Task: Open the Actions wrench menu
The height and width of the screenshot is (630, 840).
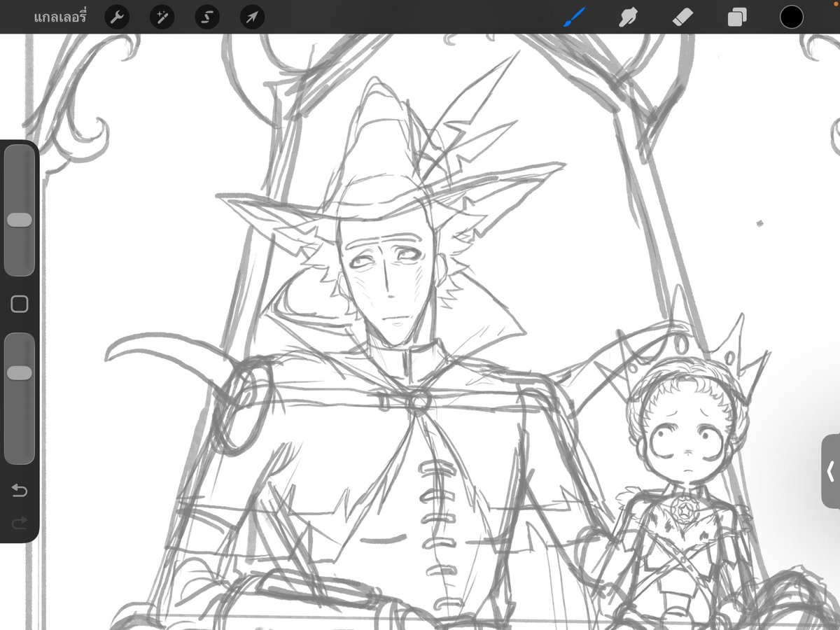Action: tap(117, 17)
